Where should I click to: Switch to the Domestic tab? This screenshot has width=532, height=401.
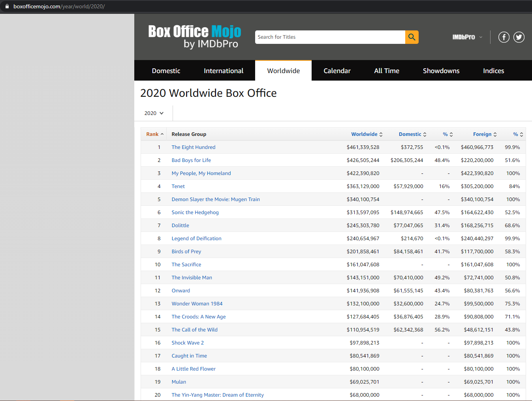(x=166, y=71)
